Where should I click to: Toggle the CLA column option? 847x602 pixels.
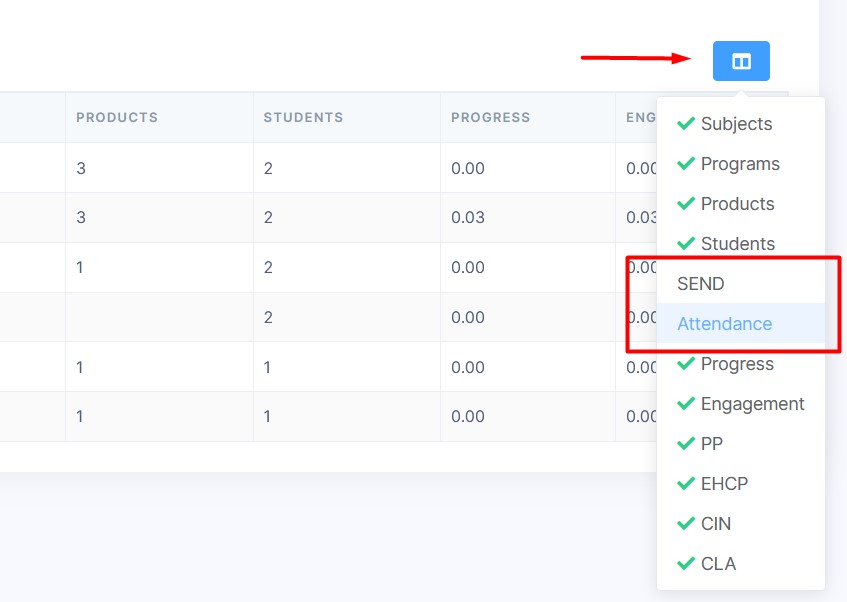tap(718, 564)
